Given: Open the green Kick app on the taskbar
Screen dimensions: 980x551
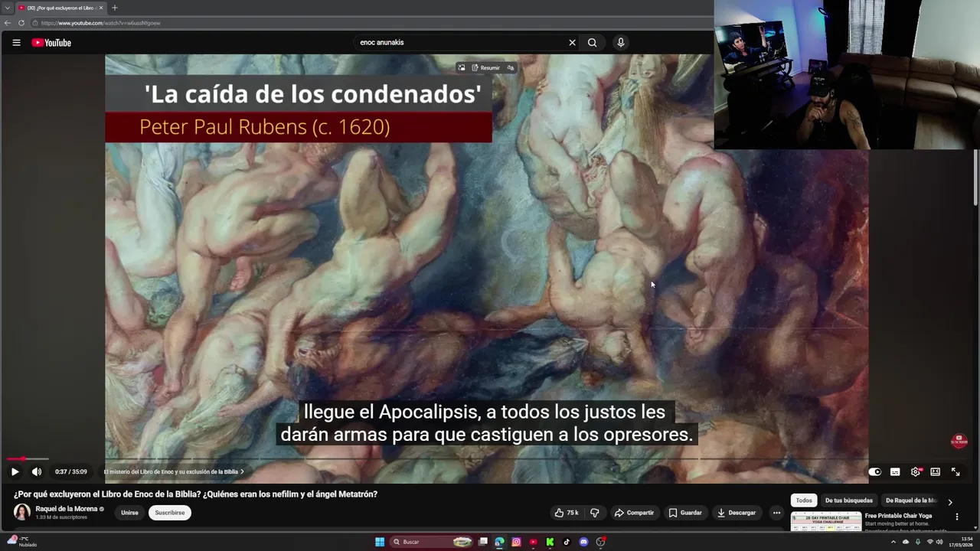Looking at the screenshot, I should coord(550,542).
